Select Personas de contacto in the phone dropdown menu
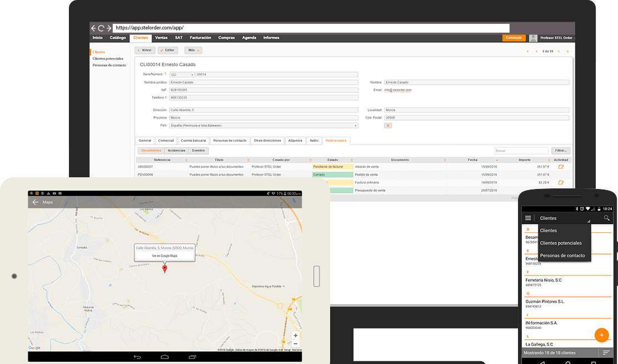The height and width of the screenshot is (364, 618). tap(562, 256)
